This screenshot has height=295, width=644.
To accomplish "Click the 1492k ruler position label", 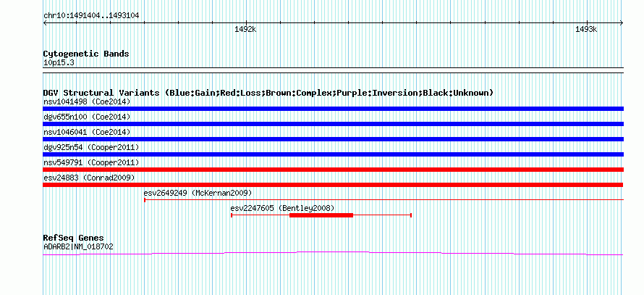I will 245,29.
